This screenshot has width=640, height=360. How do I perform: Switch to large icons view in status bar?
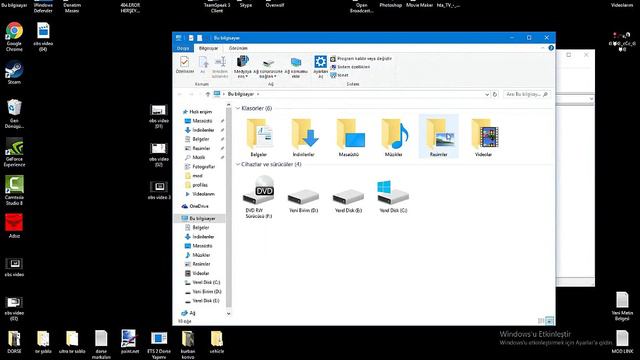(549, 321)
